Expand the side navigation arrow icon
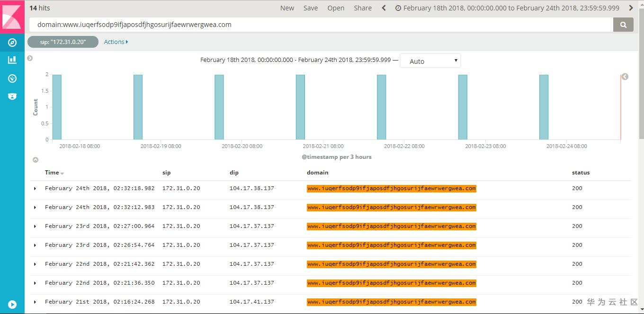This screenshot has width=644, height=314. pyautogui.click(x=12, y=305)
